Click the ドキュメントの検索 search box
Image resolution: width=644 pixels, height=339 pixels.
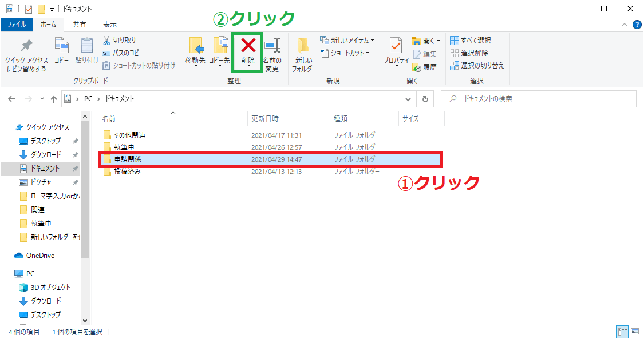tap(539, 99)
